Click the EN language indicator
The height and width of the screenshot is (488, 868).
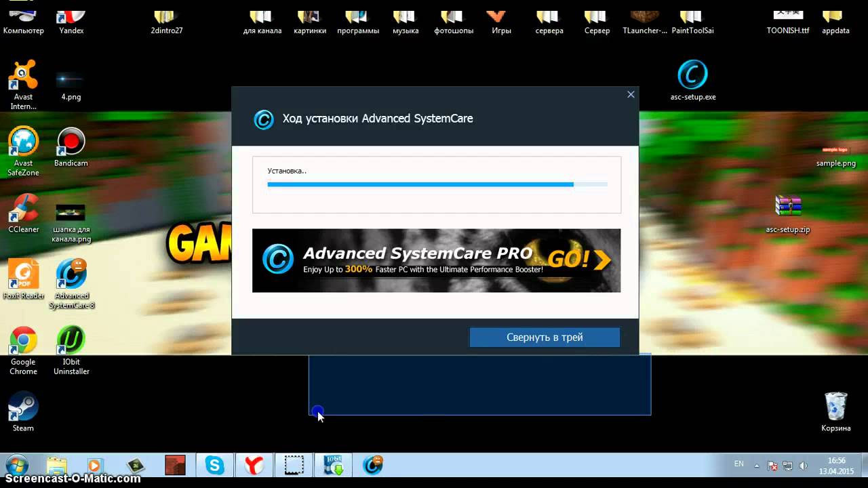739,464
